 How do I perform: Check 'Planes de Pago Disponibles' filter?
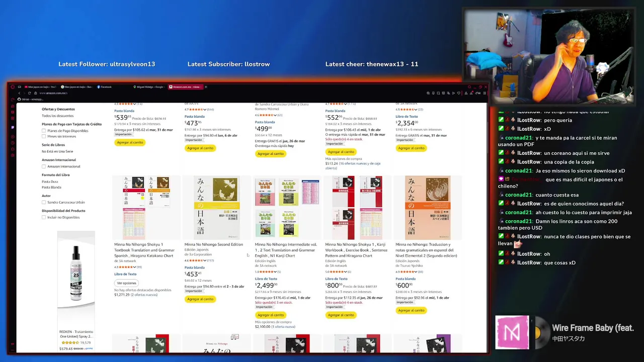[x=44, y=131]
